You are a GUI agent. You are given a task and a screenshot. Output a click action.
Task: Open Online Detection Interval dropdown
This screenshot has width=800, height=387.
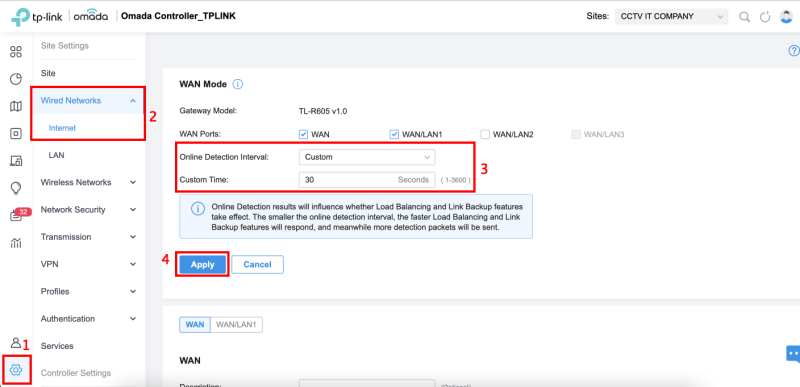(x=367, y=157)
